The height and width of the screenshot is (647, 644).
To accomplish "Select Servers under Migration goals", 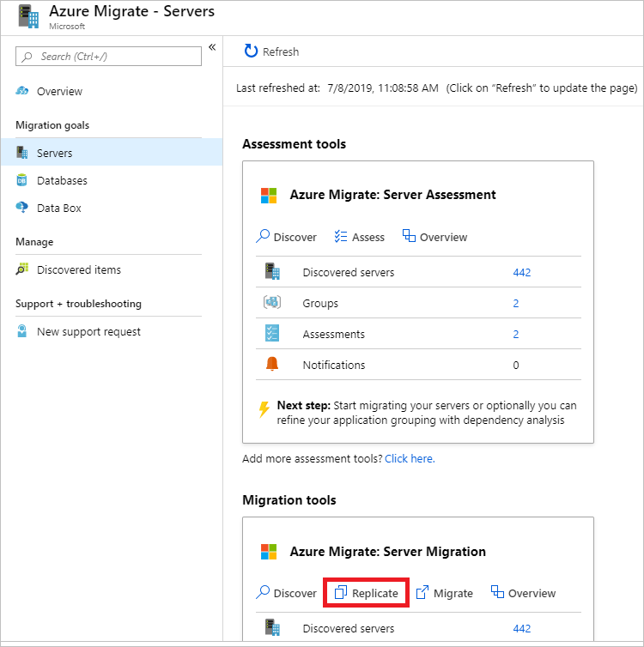I will coord(112,152).
